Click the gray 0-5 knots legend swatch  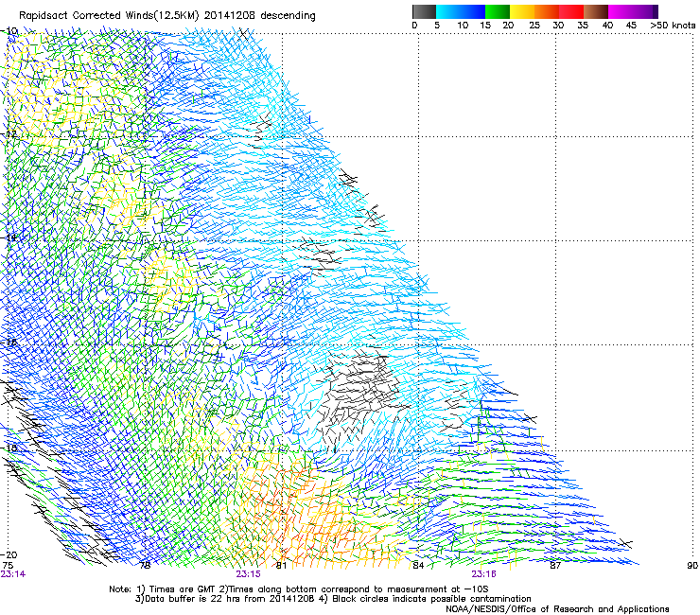point(424,11)
